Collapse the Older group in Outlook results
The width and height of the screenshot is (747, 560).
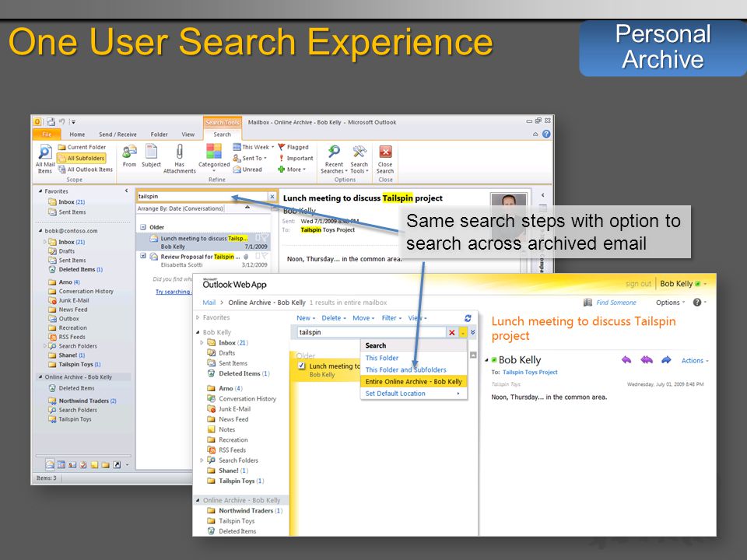[x=143, y=227]
